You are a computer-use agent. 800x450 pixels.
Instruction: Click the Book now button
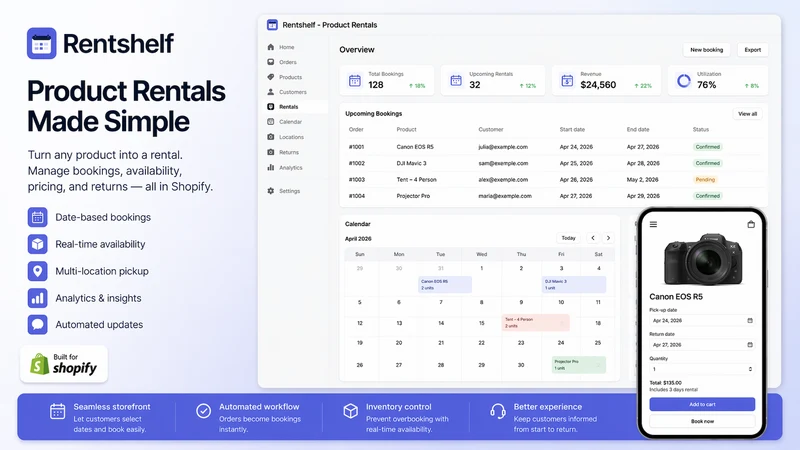702,421
